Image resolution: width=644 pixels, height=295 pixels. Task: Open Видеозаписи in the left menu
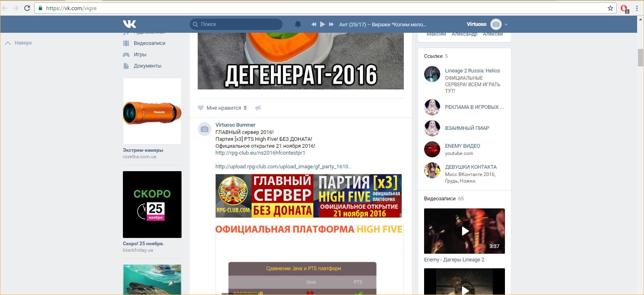point(149,43)
